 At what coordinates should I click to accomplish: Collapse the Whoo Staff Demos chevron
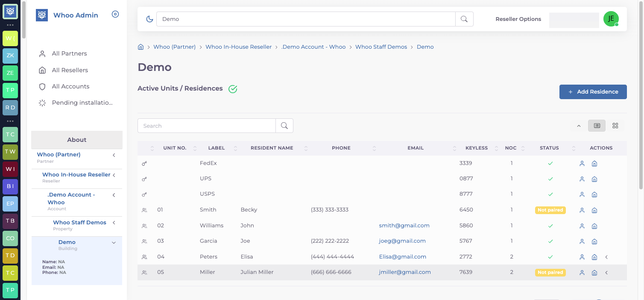click(114, 223)
